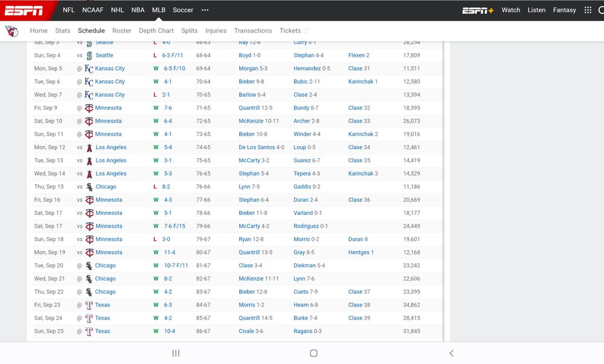Click the 86-67 record on Sep 25

pos(204,331)
